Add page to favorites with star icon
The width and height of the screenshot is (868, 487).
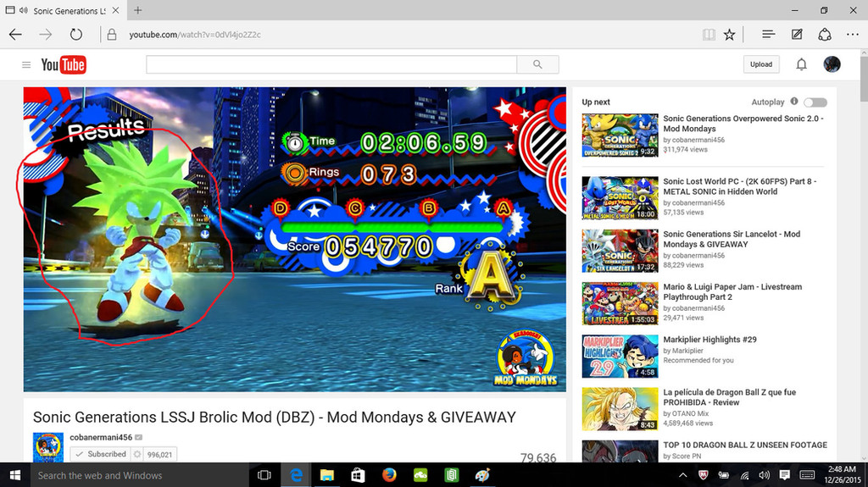tap(730, 35)
